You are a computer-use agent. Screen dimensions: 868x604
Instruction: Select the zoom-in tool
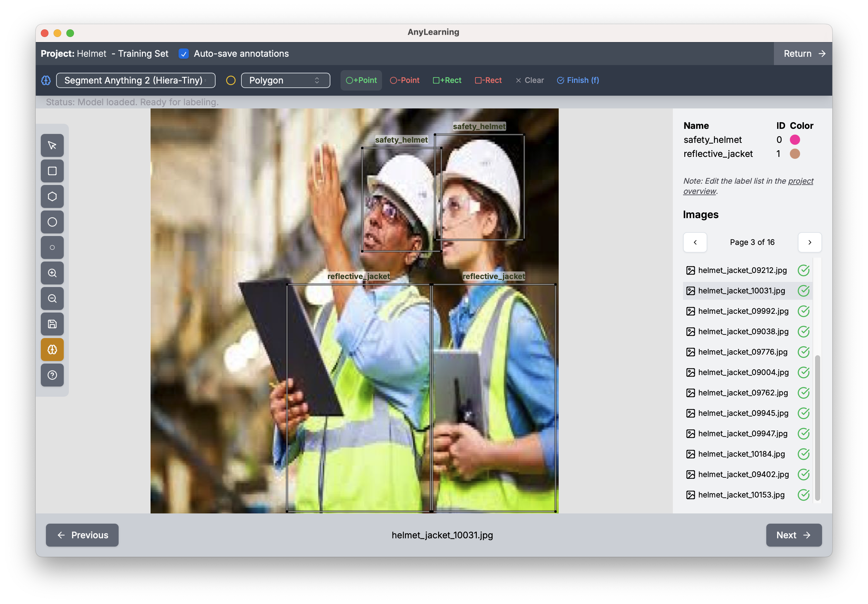(52, 273)
